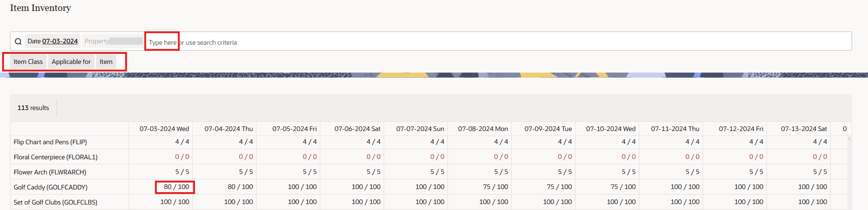Click Golf Caddy 75 / 100 on 07-10-2024
Screen dimensions: 868x210
click(623, 187)
